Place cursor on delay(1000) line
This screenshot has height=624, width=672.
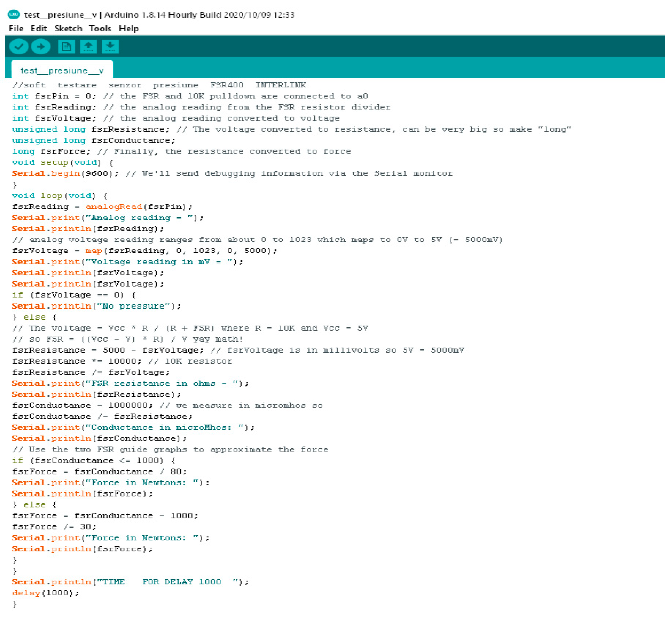point(46,593)
